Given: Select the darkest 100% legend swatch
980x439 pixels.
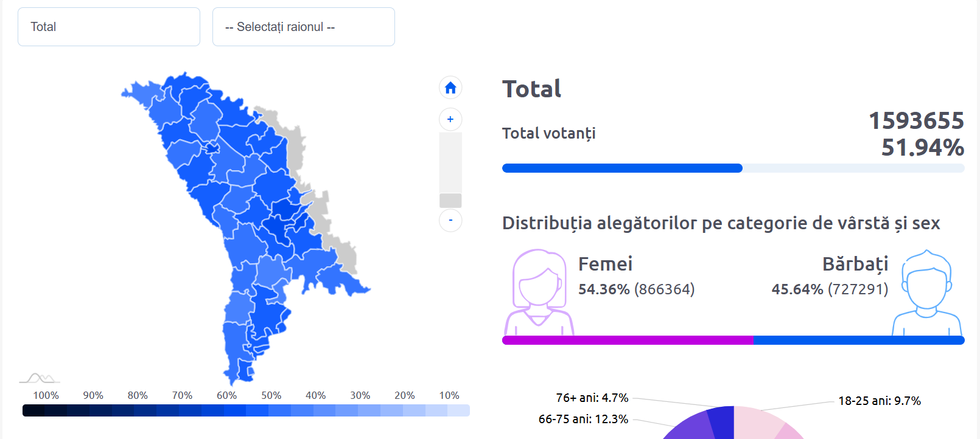Looking at the screenshot, I should click(x=33, y=410).
